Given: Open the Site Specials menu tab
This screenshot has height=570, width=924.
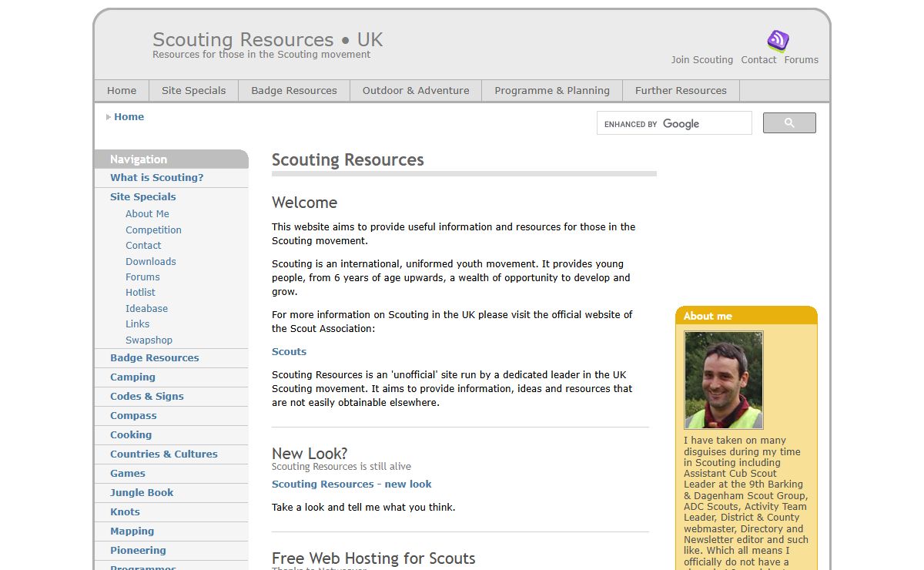Looking at the screenshot, I should click(x=194, y=91).
